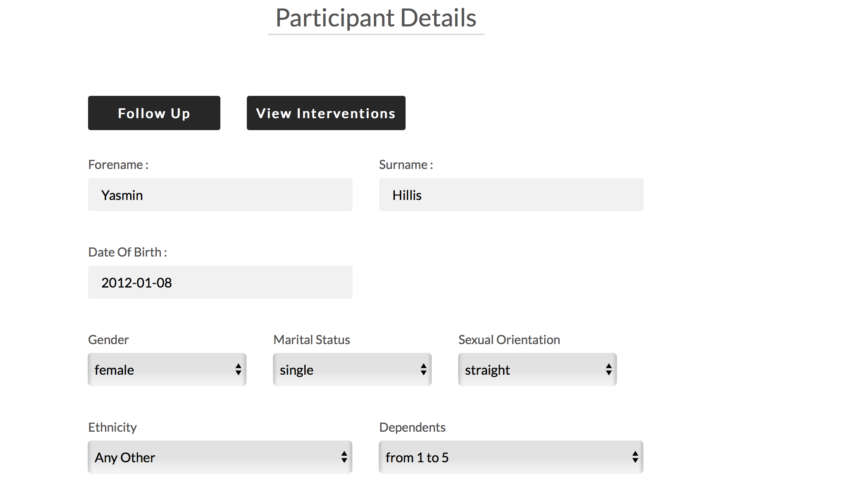Image resolution: width=855 pixels, height=504 pixels.
Task: Select the Date Of Birth input
Action: click(220, 283)
